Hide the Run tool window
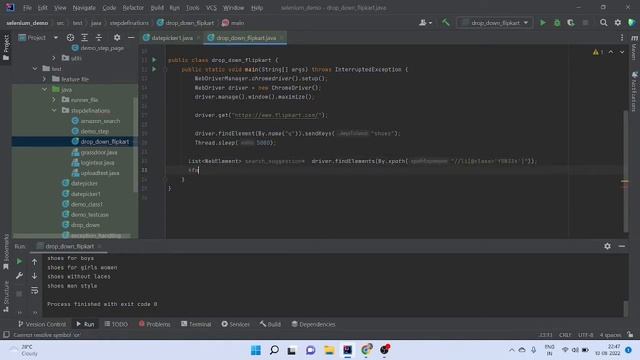The height and width of the screenshot is (360, 640). [x=622, y=246]
